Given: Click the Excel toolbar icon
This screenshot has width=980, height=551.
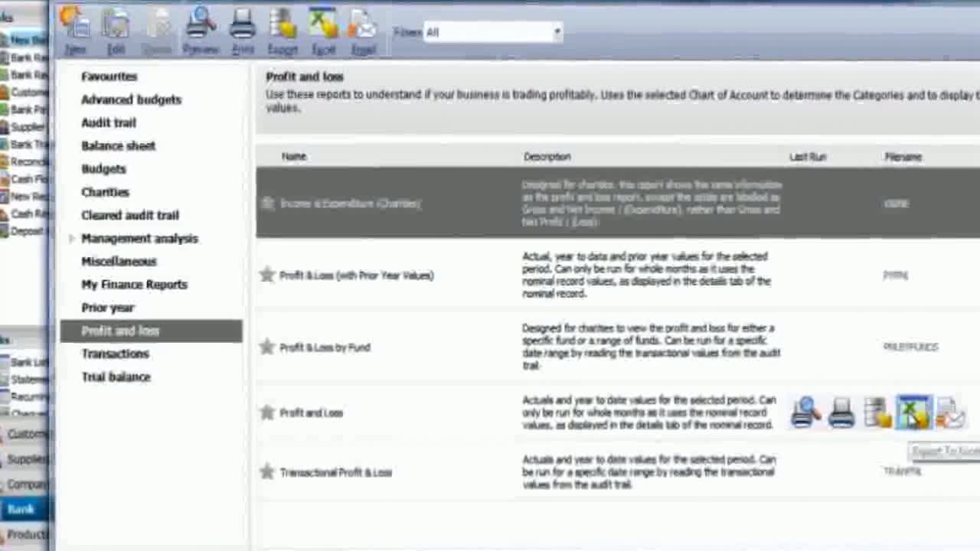Looking at the screenshot, I should (323, 31).
